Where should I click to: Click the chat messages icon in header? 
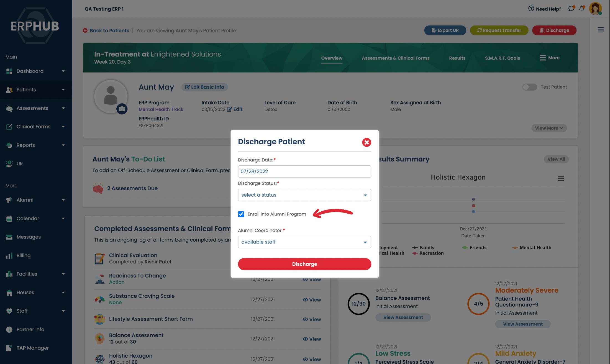tap(571, 9)
